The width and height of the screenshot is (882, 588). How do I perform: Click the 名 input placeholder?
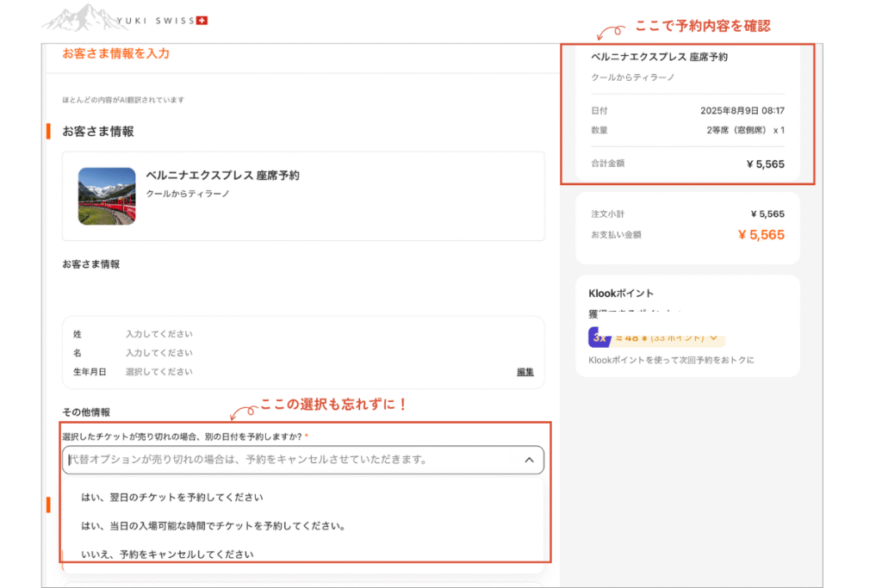point(159,353)
